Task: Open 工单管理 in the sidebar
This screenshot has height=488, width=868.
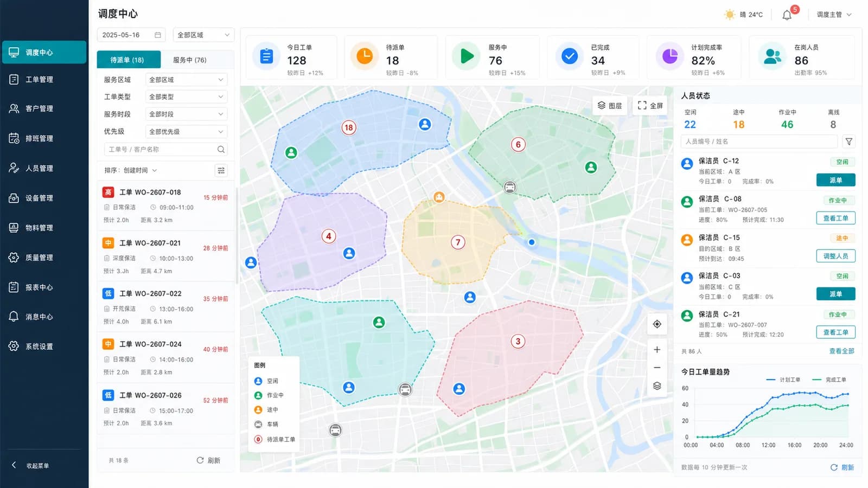Action: 44,80
